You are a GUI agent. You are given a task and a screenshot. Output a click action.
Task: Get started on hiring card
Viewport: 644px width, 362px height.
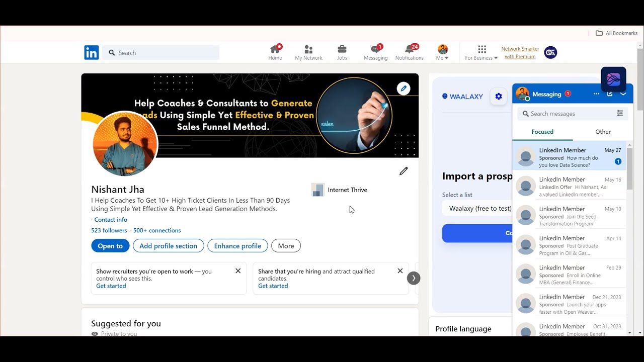(273, 286)
